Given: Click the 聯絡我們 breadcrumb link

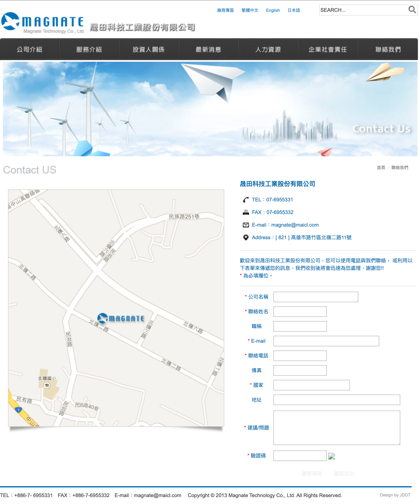Looking at the screenshot, I should pos(400,168).
